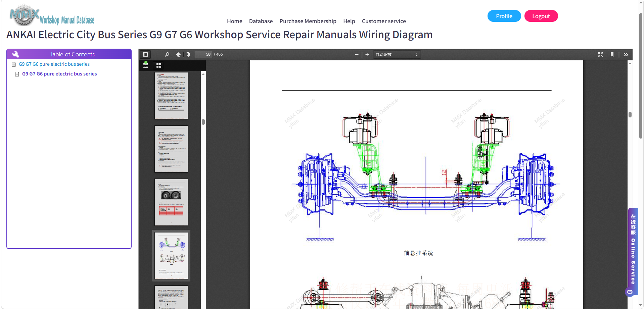Image resolution: width=644 pixels, height=310 pixels.
Task: Open the bold nested G9 G7 G6 pure electric bus series entry
Action: pos(59,74)
